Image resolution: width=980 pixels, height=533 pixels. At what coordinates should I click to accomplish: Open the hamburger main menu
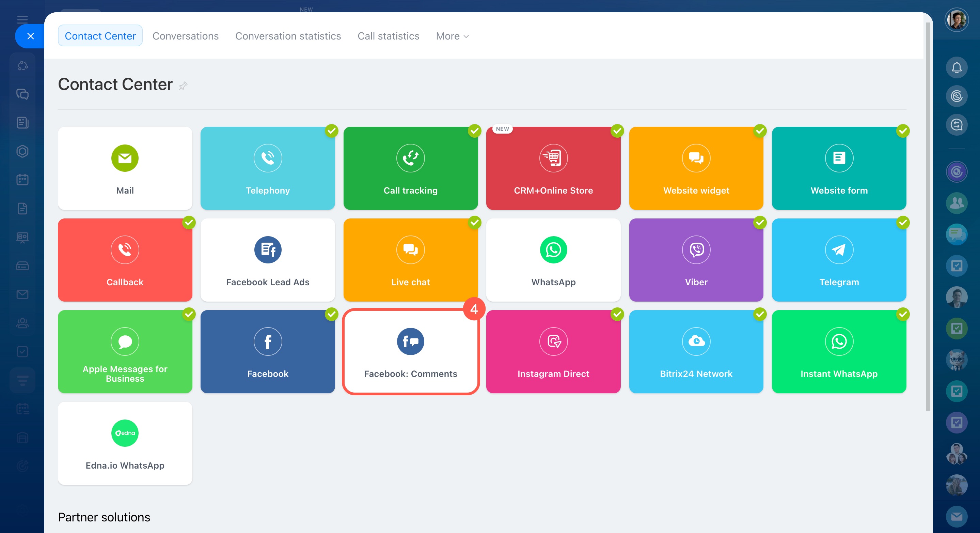coord(22,20)
